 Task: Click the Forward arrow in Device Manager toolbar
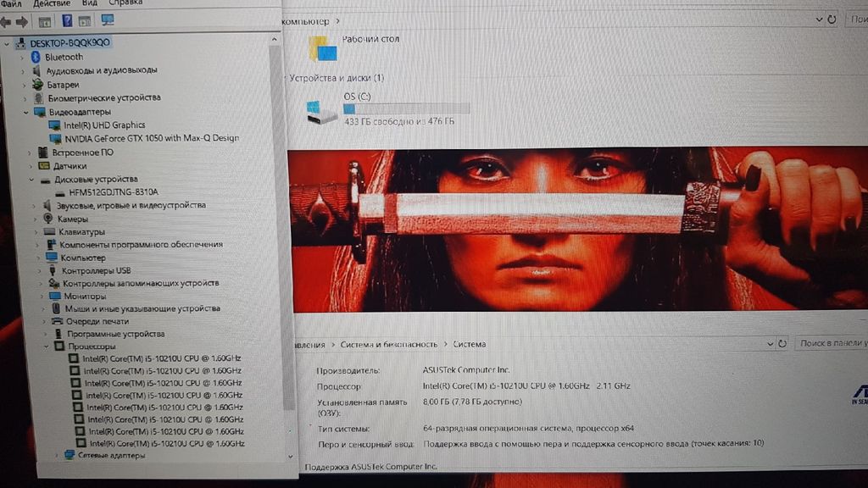[x=22, y=21]
